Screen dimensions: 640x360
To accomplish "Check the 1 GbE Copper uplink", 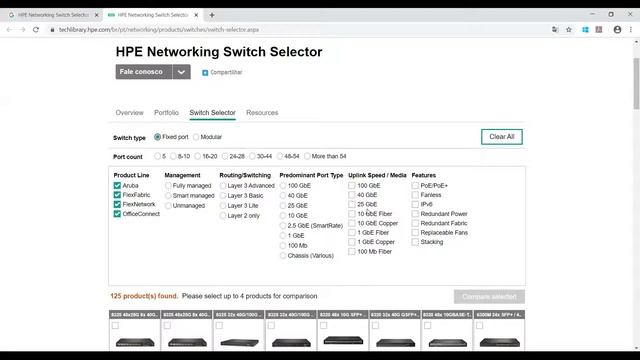I will click(352, 242).
